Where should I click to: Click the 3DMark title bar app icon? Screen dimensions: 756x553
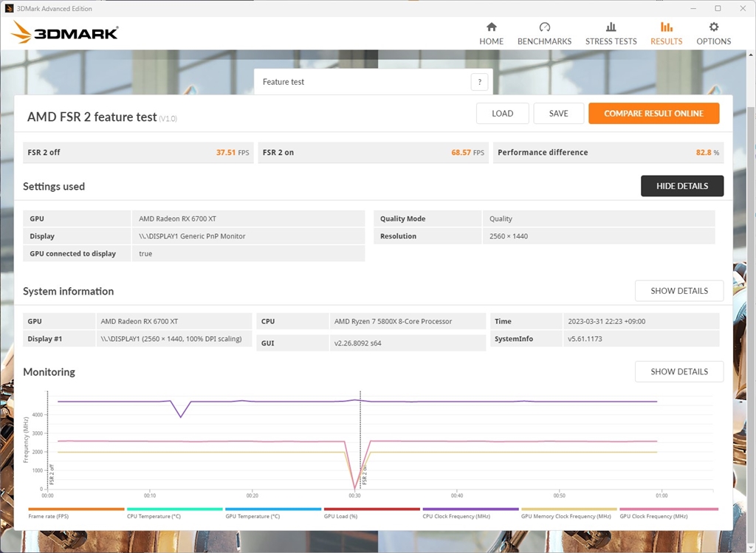9,8
